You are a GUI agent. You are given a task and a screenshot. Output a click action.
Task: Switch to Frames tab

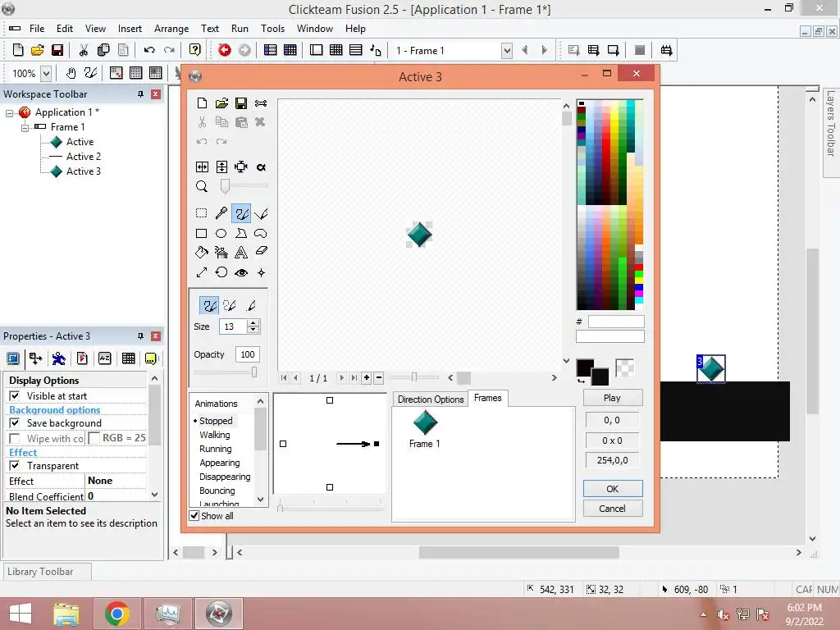(x=487, y=398)
